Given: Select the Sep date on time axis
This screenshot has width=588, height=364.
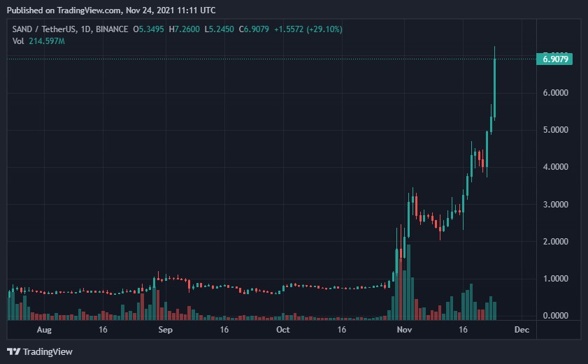Looking at the screenshot, I should 165,329.
